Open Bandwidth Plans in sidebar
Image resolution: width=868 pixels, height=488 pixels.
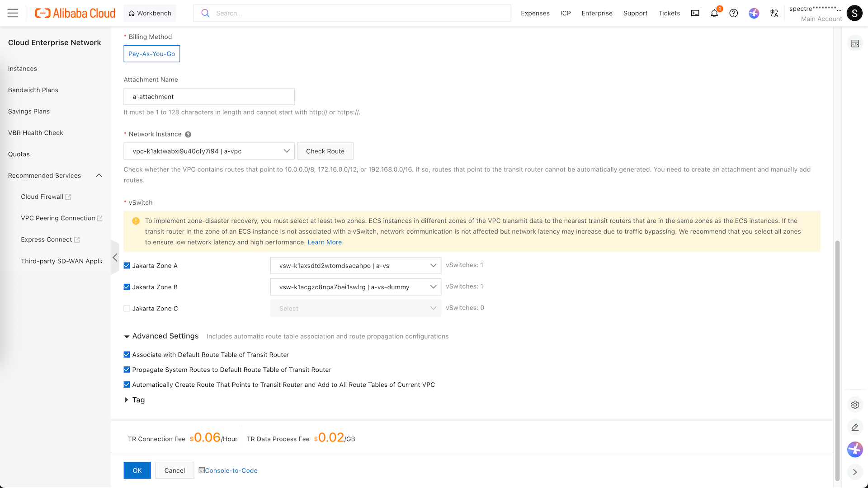point(33,90)
